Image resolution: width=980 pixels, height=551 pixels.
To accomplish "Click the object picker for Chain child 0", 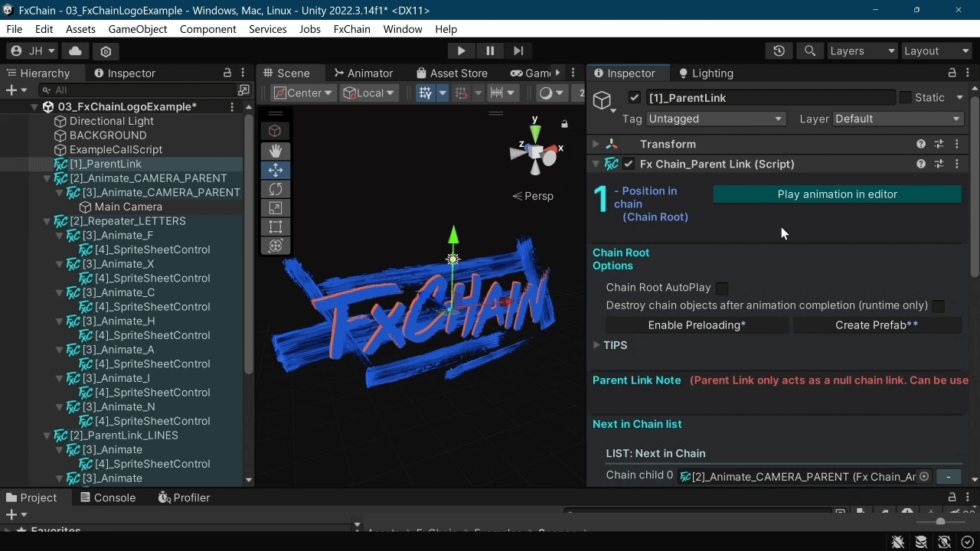I will pyautogui.click(x=924, y=476).
